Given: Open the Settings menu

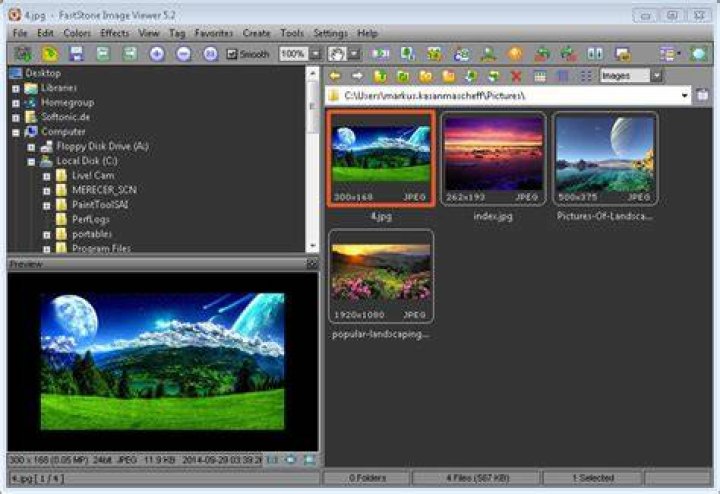Looking at the screenshot, I should 330,33.
